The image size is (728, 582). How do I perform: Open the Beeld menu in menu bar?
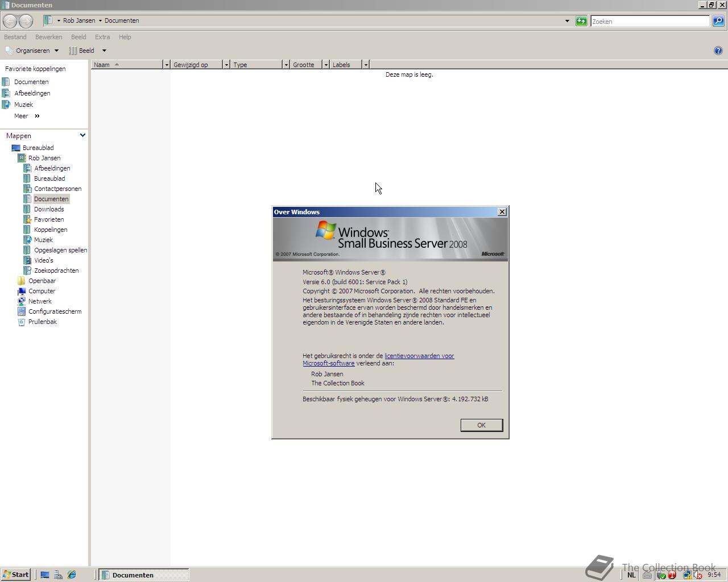(x=78, y=37)
